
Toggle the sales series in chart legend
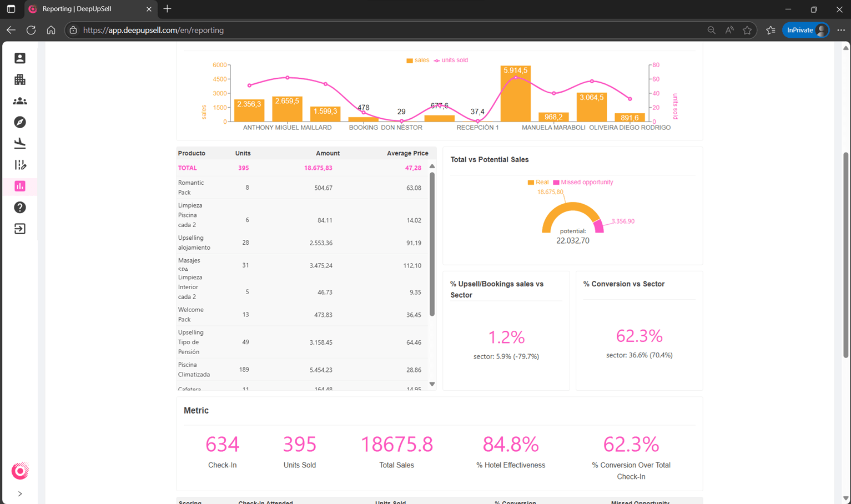coord(418,61)
